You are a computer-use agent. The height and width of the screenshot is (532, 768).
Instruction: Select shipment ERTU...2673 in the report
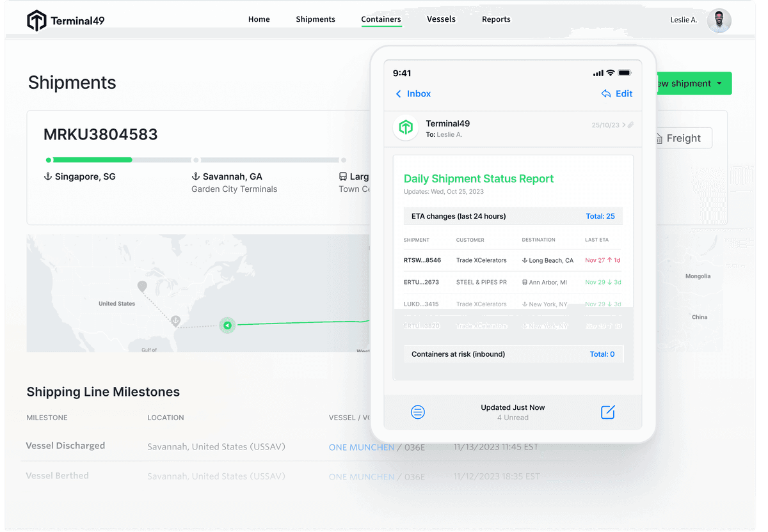click(x=421, y=283)
